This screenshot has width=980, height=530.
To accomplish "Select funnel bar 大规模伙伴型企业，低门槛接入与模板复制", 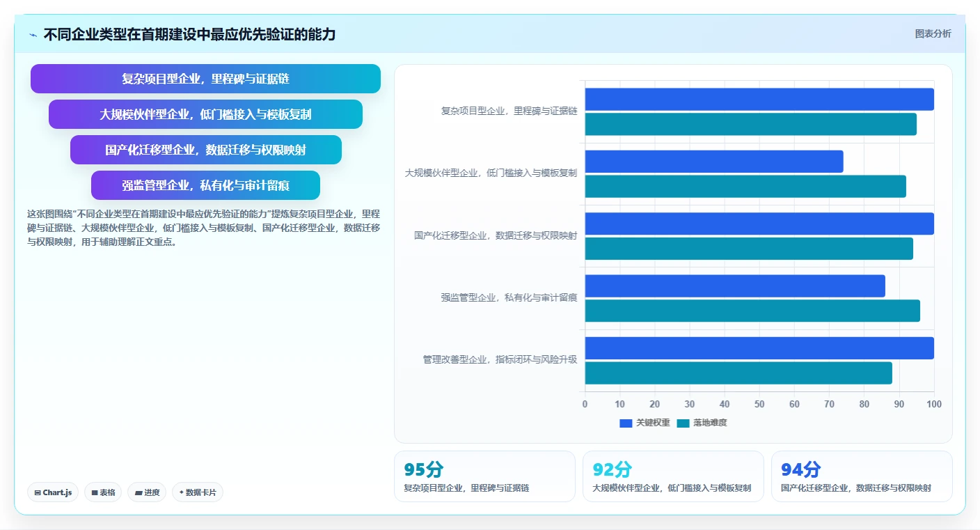I will point(205,114).
